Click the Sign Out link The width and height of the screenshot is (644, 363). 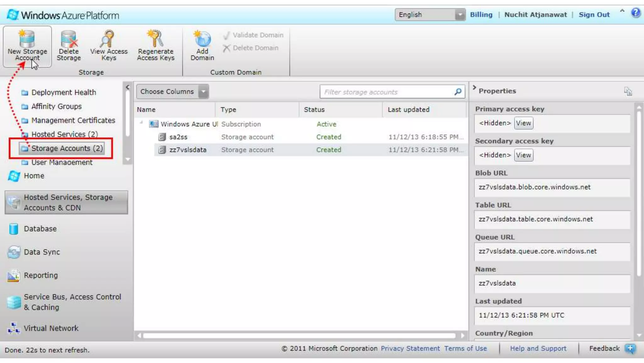(x=594, y=15)
